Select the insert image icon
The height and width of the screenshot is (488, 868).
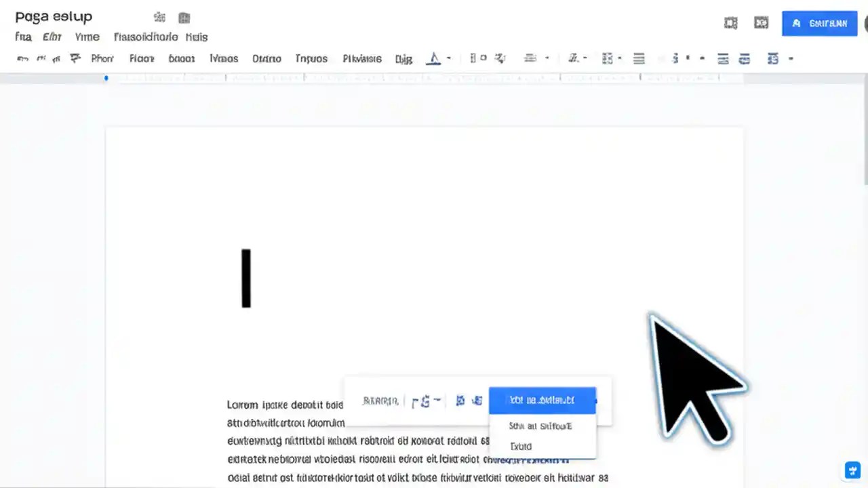coord(500,58)
